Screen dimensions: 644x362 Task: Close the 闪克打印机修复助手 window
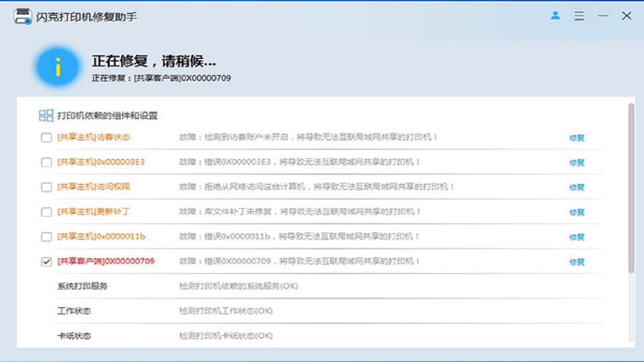tap(626, 16)
